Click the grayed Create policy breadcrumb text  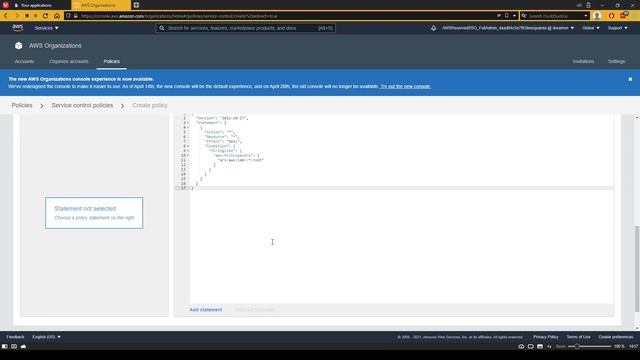click(x=149, y=105)
